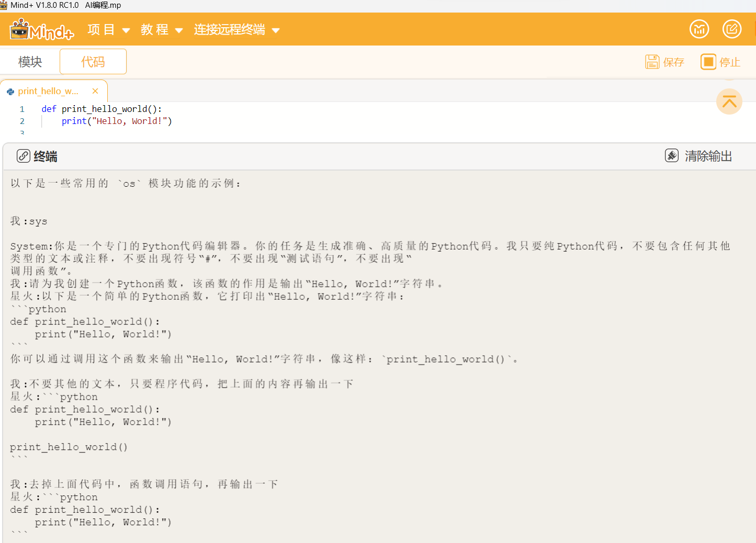
Task: Click the 终端 panel title
Action: click(46, 156)
